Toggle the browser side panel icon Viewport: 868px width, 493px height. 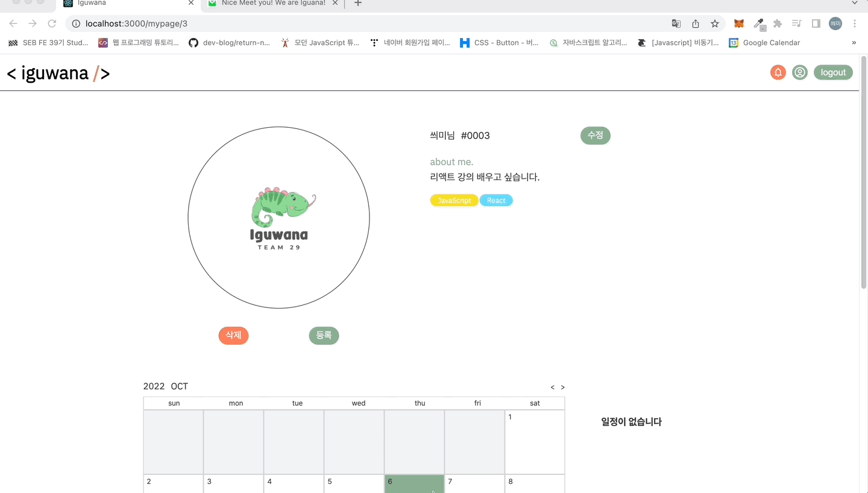pyautogui.click(x=816, y=24)
